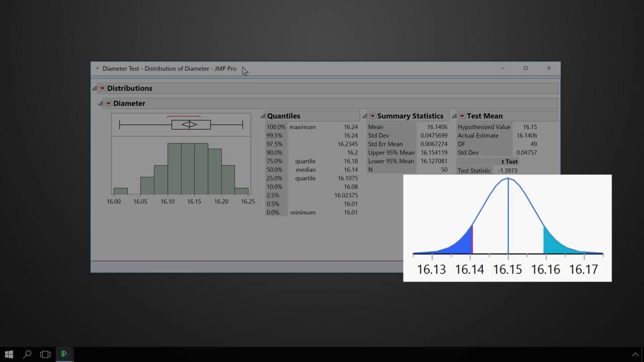Maximize the Diameter Test window
Image resolution: width=644 pixels, height=362 pixels.
coord(525,68)
